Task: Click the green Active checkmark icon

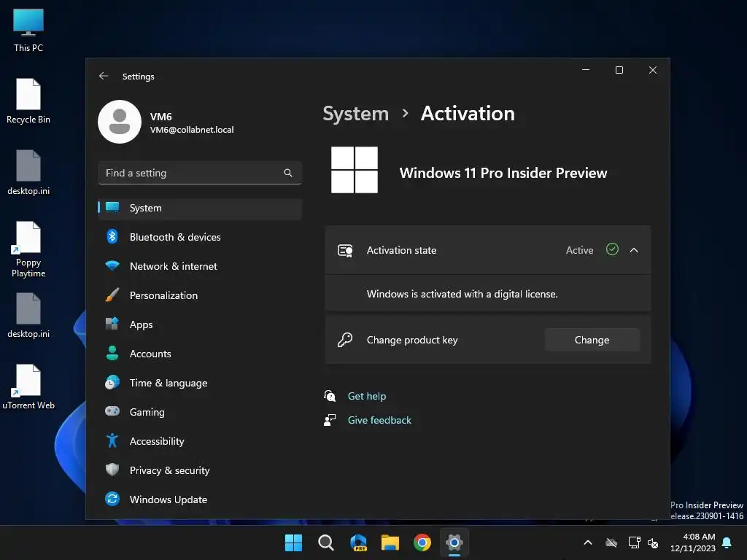Action: click(x=612, y=249)
